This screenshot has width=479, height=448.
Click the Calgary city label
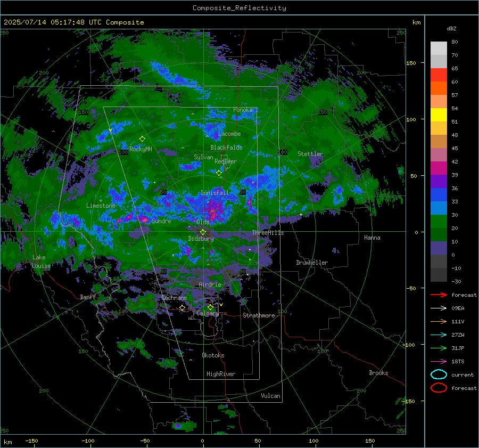pyautogui.click(x=208, y=313)
